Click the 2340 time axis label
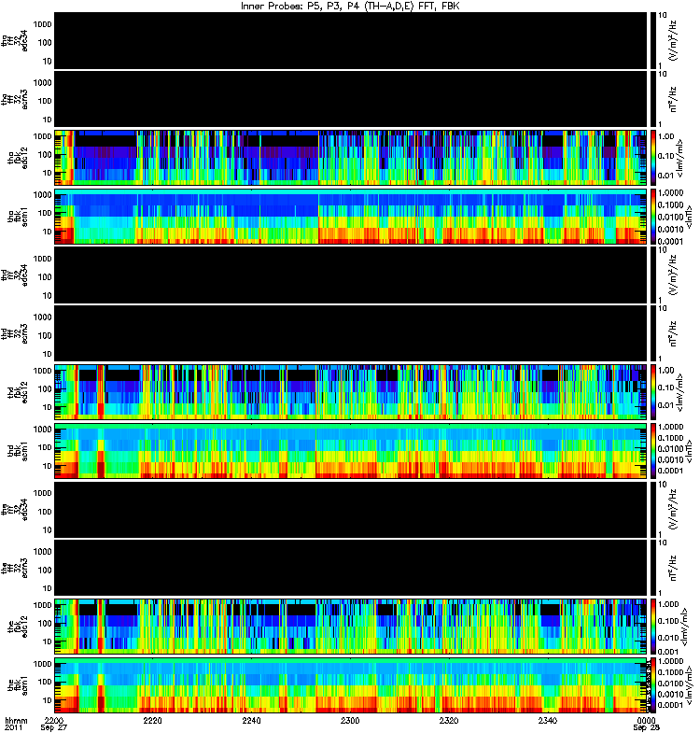This screenshot has width=700, height=747. coord(548,720)
